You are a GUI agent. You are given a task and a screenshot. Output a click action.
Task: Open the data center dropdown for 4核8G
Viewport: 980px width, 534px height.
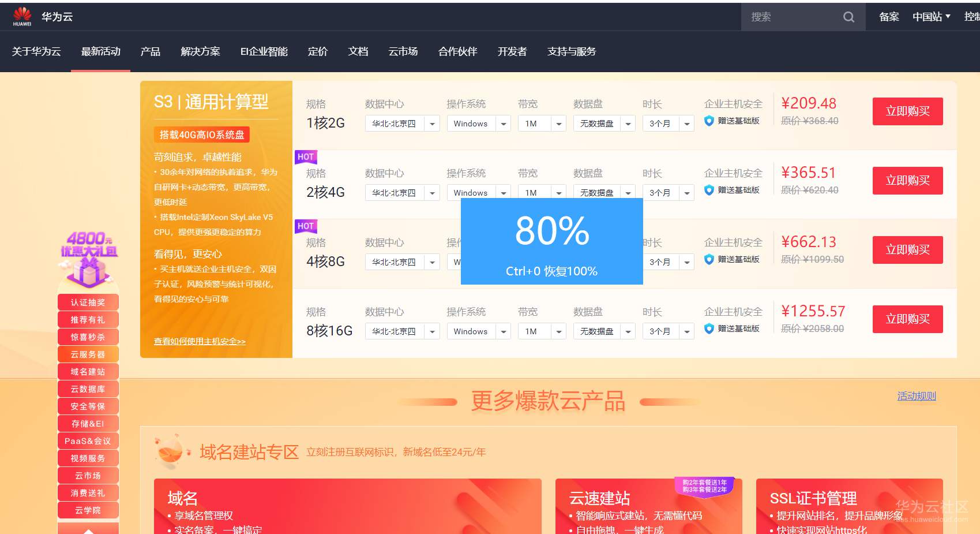[x=402, y=262]
